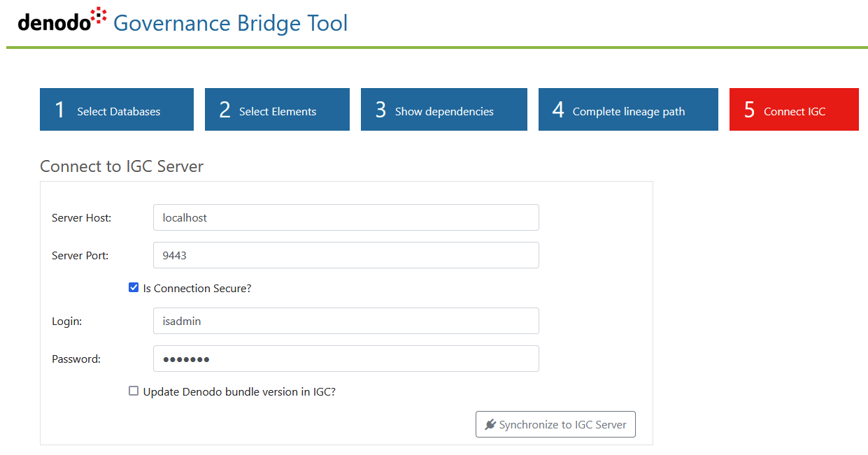Enable Update Denodo bundle version checkbox
Screen dimensions: 868x455
tap(134, 391)
